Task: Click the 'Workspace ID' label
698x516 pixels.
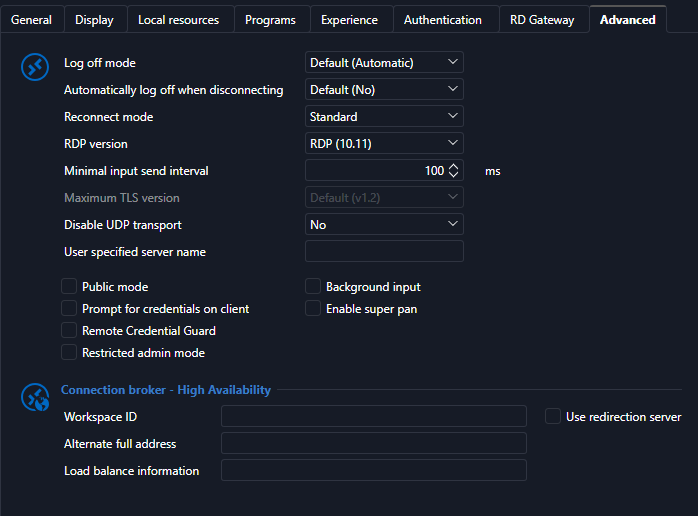Action: [x=101, y=417]
